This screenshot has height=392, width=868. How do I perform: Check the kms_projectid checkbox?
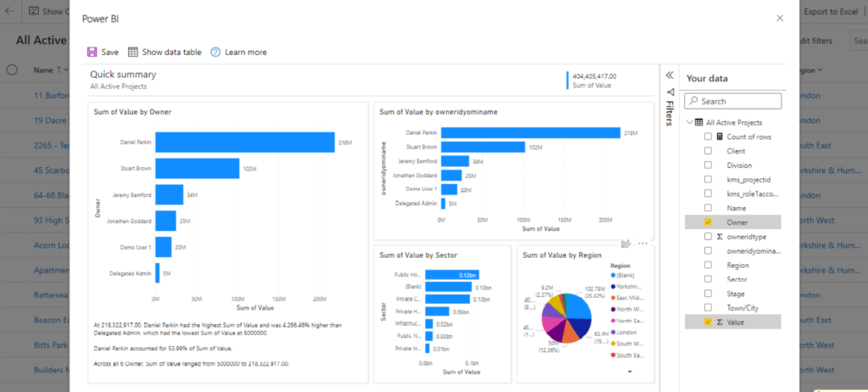coord(708,180)
